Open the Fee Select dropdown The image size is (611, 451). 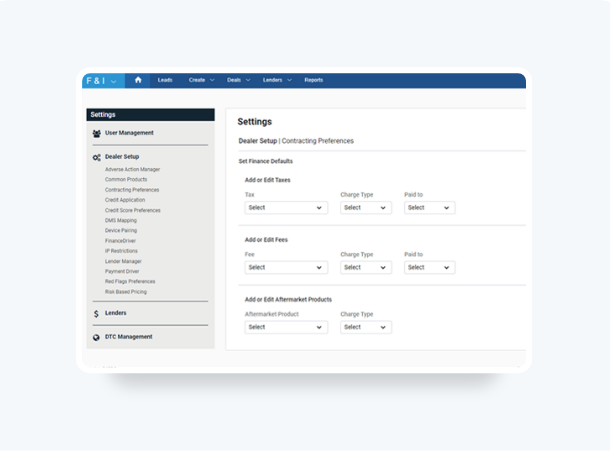(286, 267)
